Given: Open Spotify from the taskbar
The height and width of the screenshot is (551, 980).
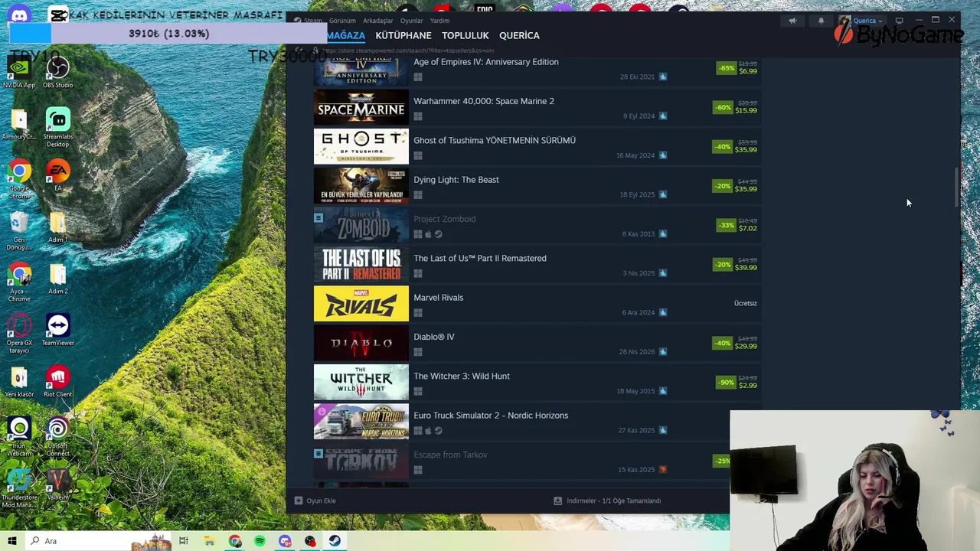Looking at the screenshot, I should 260,541.
